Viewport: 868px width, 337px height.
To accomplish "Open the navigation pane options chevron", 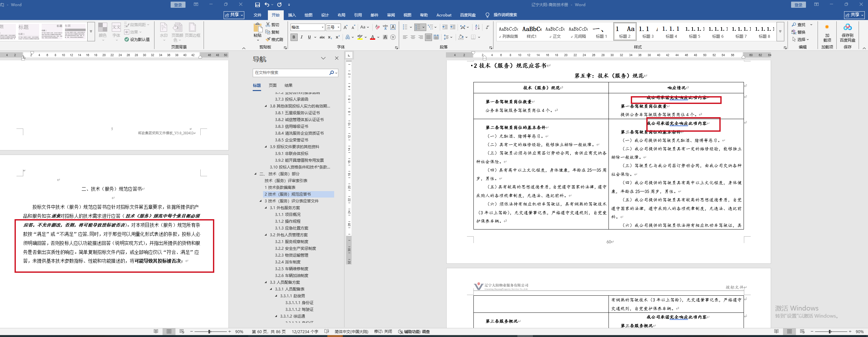I will point(323,58).
